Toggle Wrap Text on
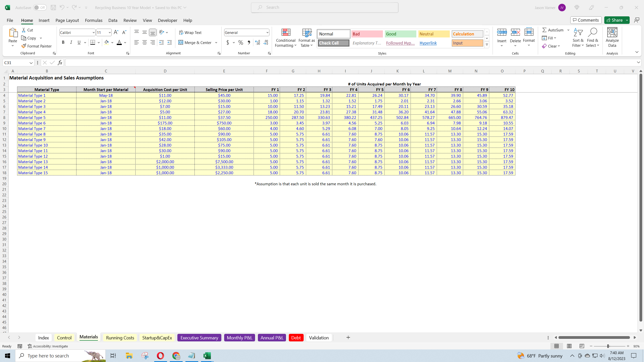The height and width of the screenshot is (362, 644). (x=190, y=32)
